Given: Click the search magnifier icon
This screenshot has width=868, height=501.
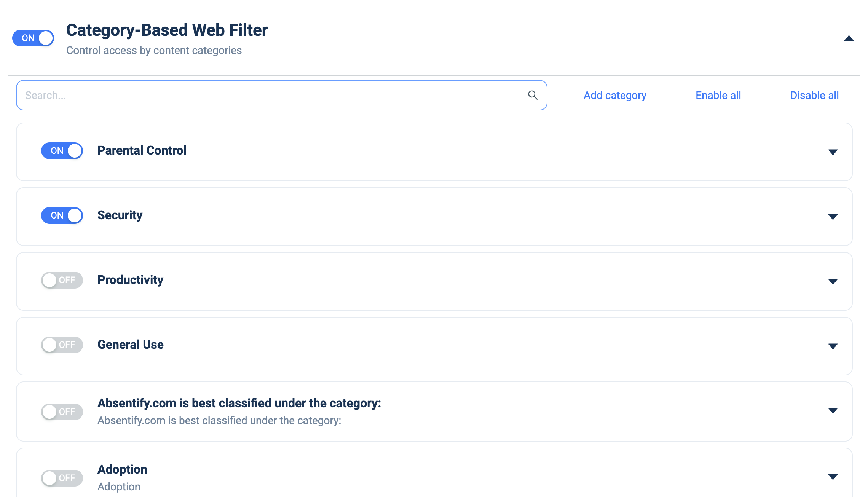Looking at the screenshot, I should click(533, 95).
